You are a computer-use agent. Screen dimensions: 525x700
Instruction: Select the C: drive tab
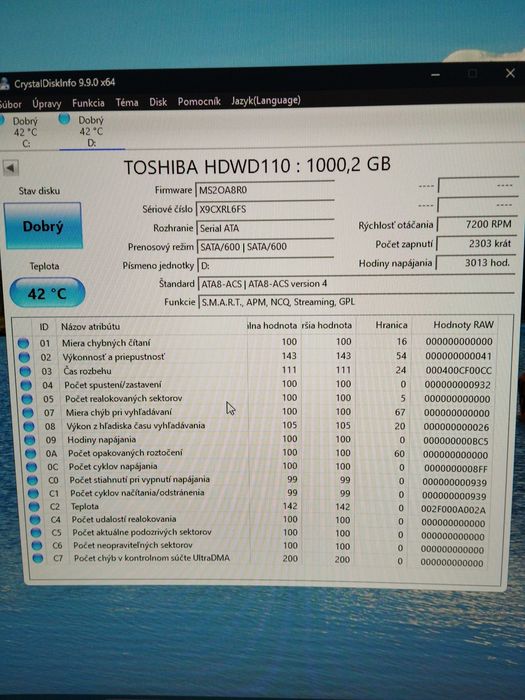pyautogui.click(x=26, y=132)
